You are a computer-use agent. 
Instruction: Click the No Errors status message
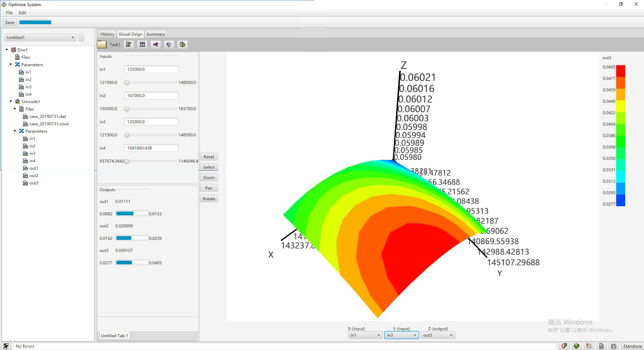(25, 346)
